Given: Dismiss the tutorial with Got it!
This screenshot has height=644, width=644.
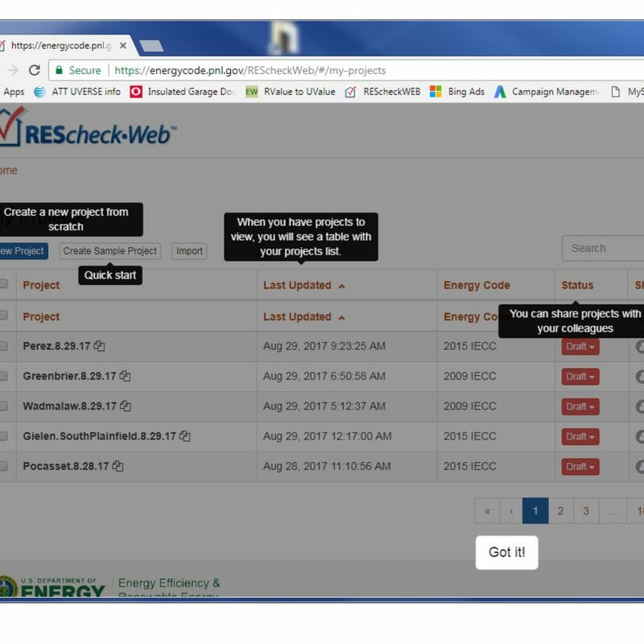Looking at the screenshot, I should pos(506,552).
